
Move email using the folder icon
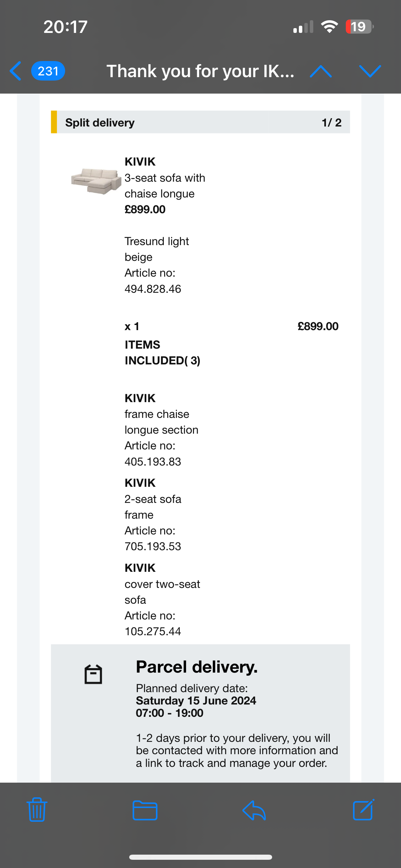click(x=145, y=810)
